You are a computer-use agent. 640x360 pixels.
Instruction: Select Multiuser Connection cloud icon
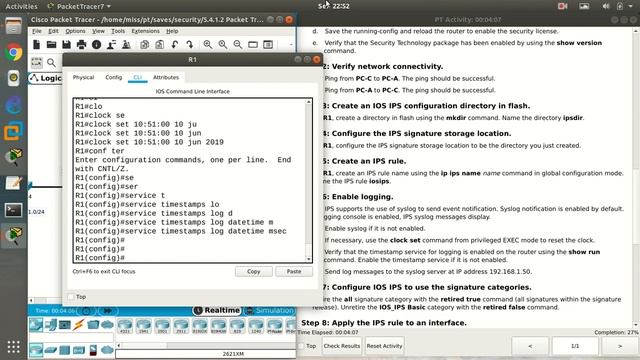click(x=107, y=325)
